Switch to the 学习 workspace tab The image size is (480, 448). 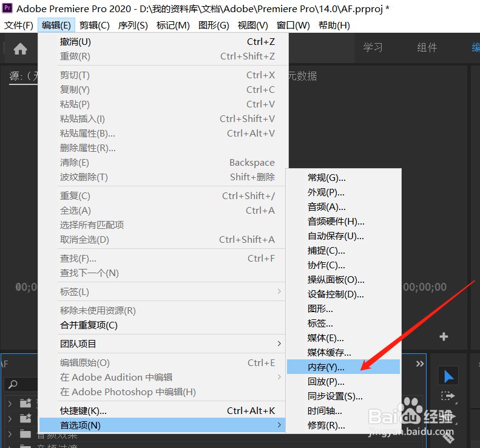(x=373, y=47)
